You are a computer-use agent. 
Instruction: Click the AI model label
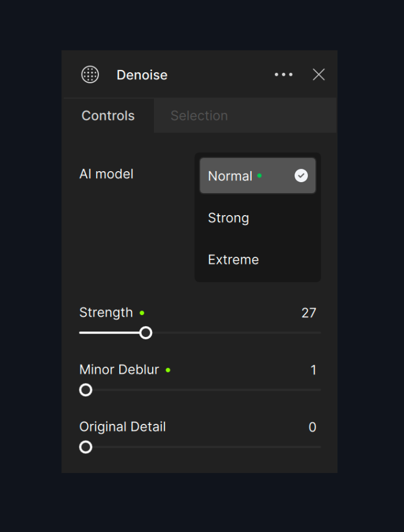106,174
